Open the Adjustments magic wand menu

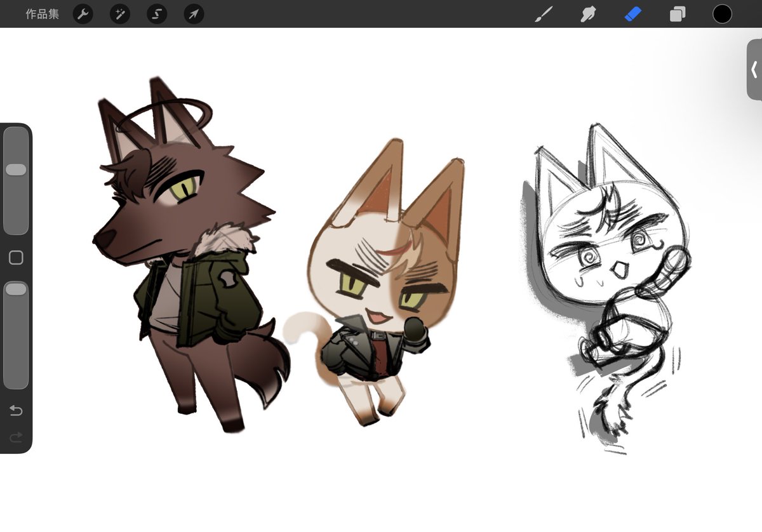(x=120, y=14)
